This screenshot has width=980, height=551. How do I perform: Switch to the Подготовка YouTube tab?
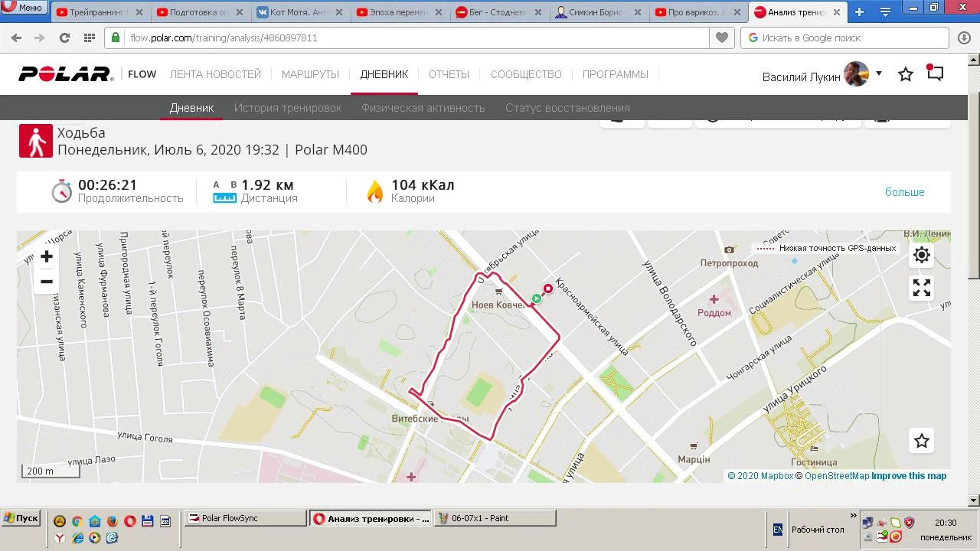point(200,12)
